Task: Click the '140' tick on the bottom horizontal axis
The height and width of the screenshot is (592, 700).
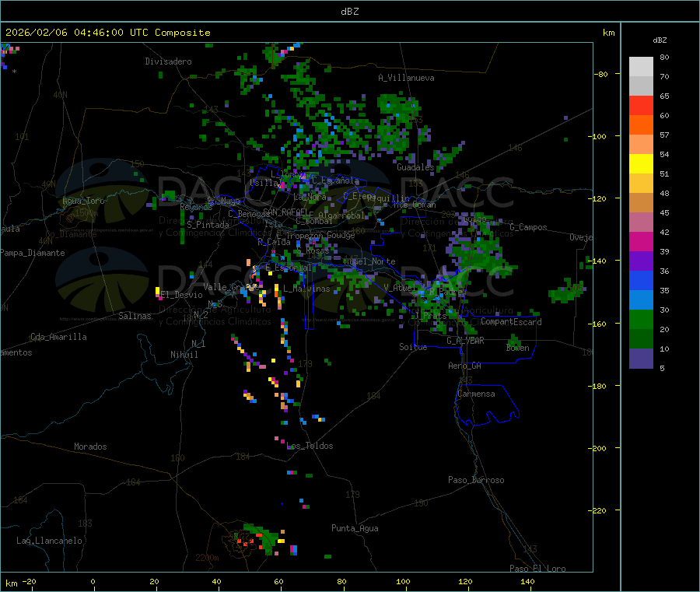Action: (527, 581)
